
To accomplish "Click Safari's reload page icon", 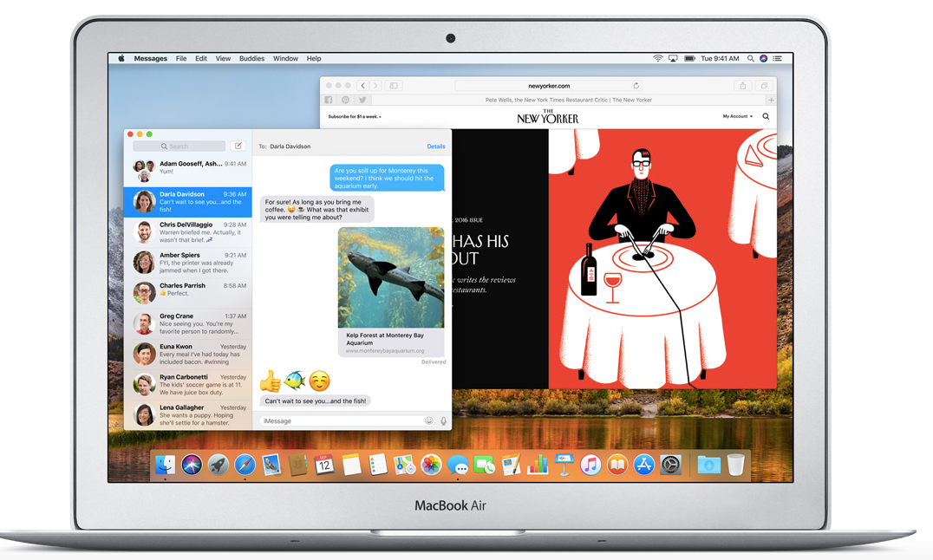I will pyautogui.click(x=636, y=86).
